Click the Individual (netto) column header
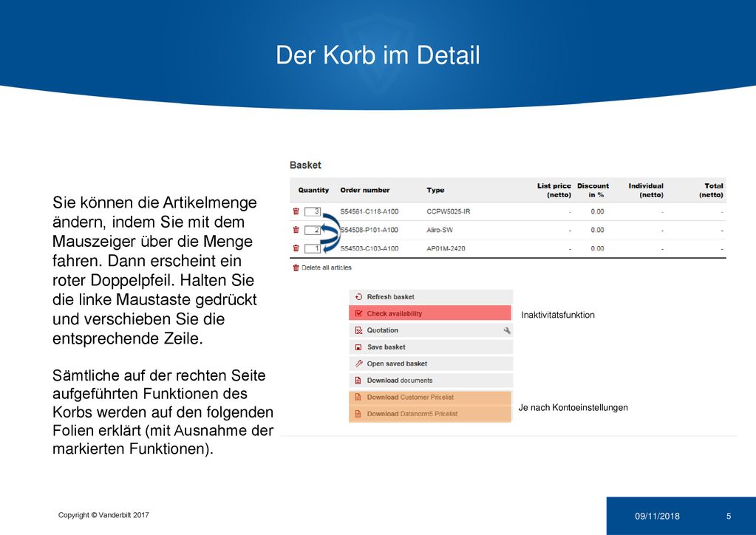 point(646,191)
